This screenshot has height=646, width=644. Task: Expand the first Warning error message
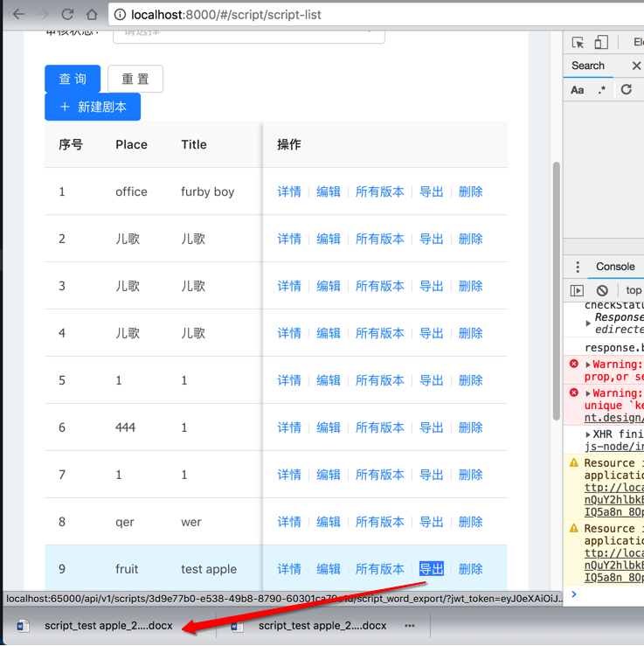click(x=588, y=365)
